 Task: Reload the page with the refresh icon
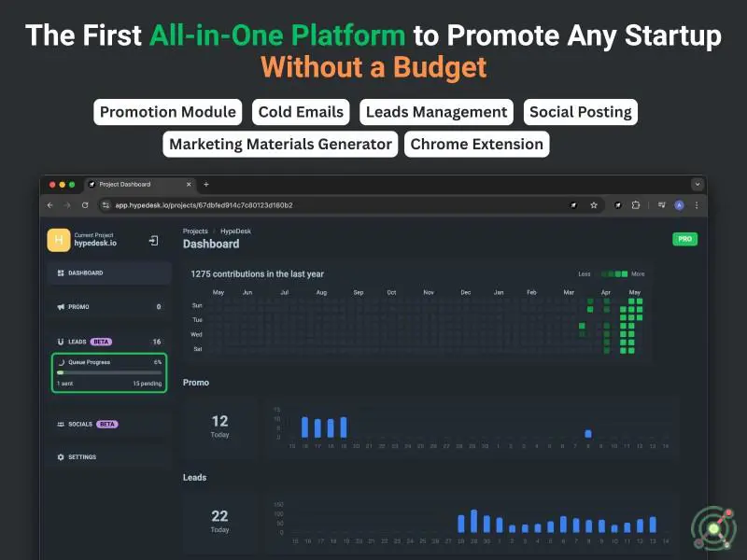click(85, 205)
